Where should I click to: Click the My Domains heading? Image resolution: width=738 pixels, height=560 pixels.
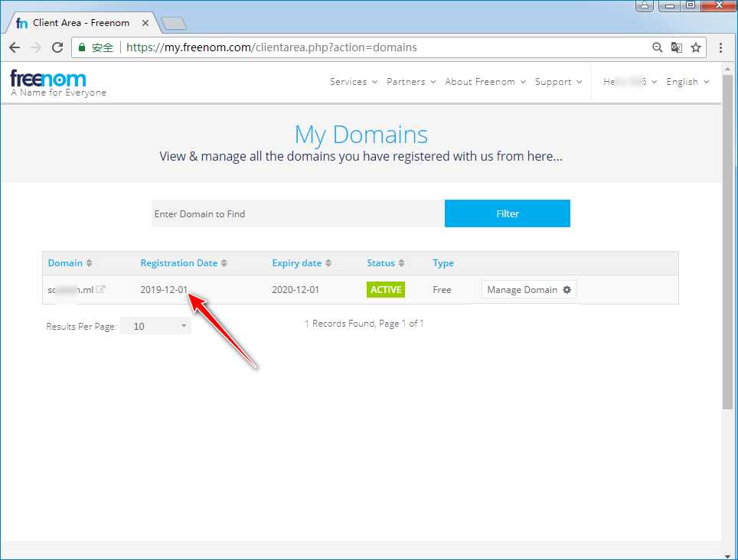click(361, 135)
